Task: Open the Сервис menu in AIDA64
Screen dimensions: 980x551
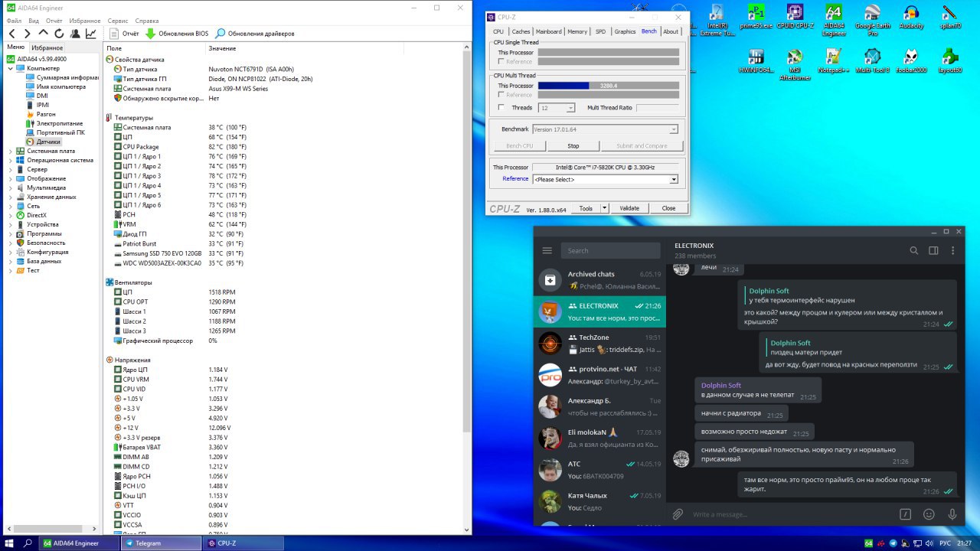Action: (118, 21)
